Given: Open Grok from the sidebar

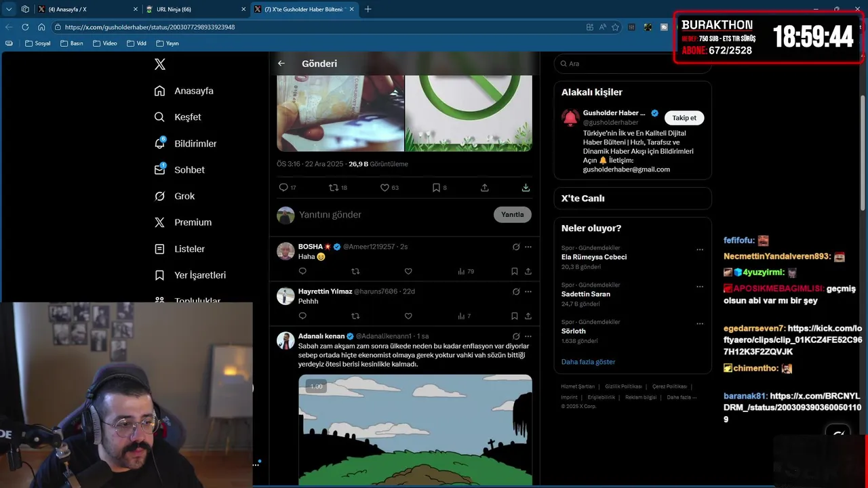Looking at the screenshot, I should 174,196.
